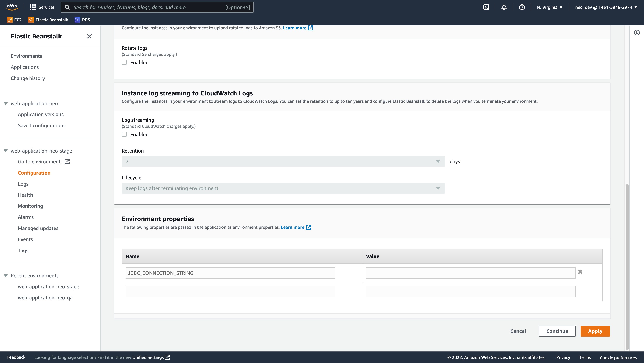The width and height of the screenshot is (644, 363).
Task: Close the Elastic Beanstalk sidebar
Action: (x=89, y=36)
